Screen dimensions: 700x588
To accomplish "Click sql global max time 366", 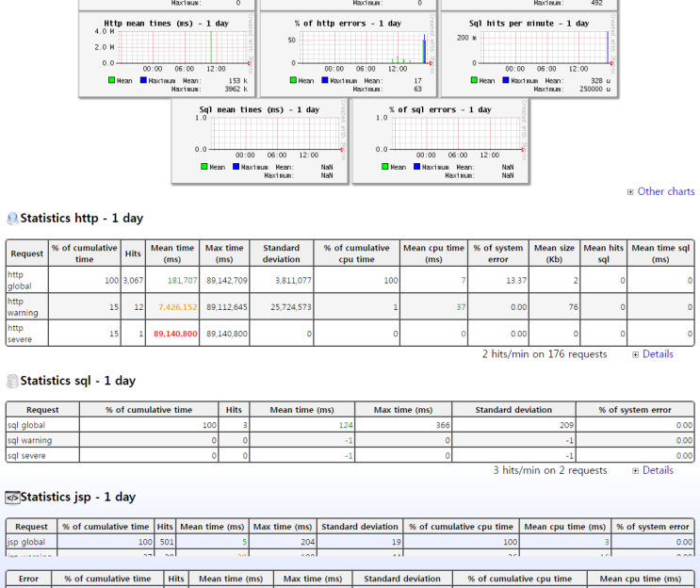I will pos(443,425).
